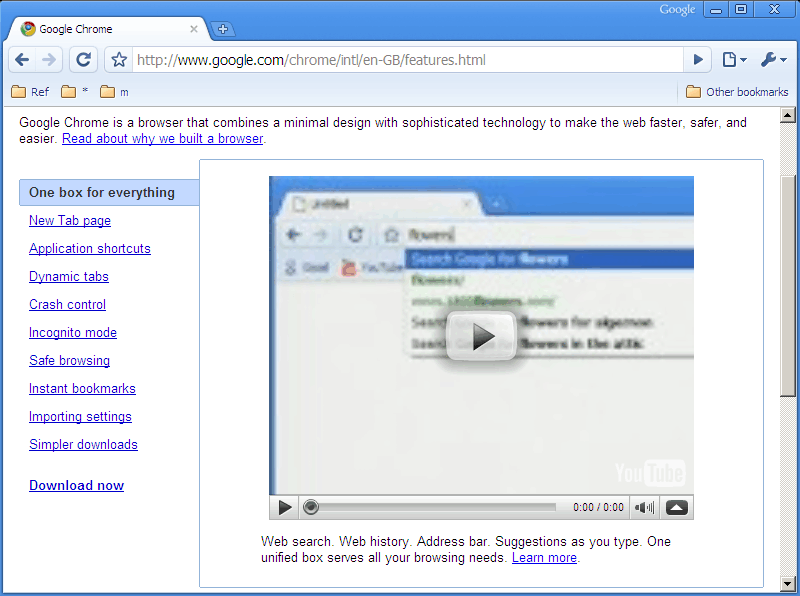800x596 pixels.
Task: Click the large play overlay on the video
Action: pyautogui.click(x=481, y=336)
